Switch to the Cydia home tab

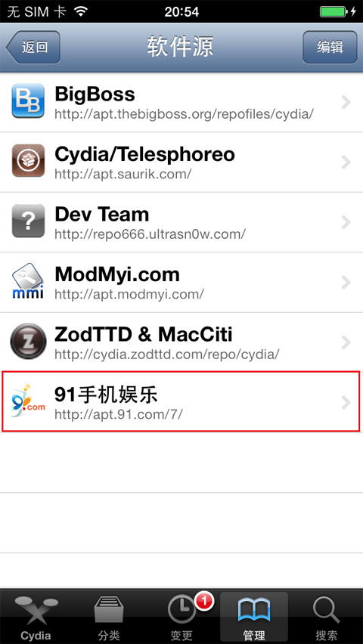point(36,618)
